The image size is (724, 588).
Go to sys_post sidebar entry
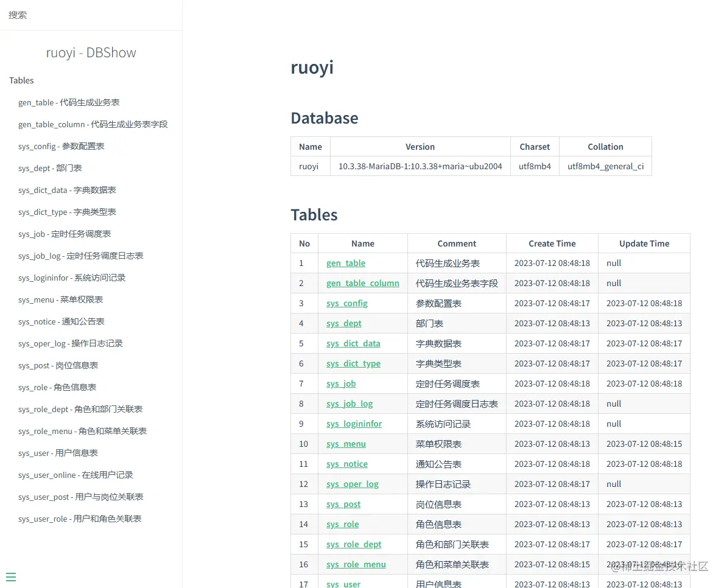tap(58, 366)
